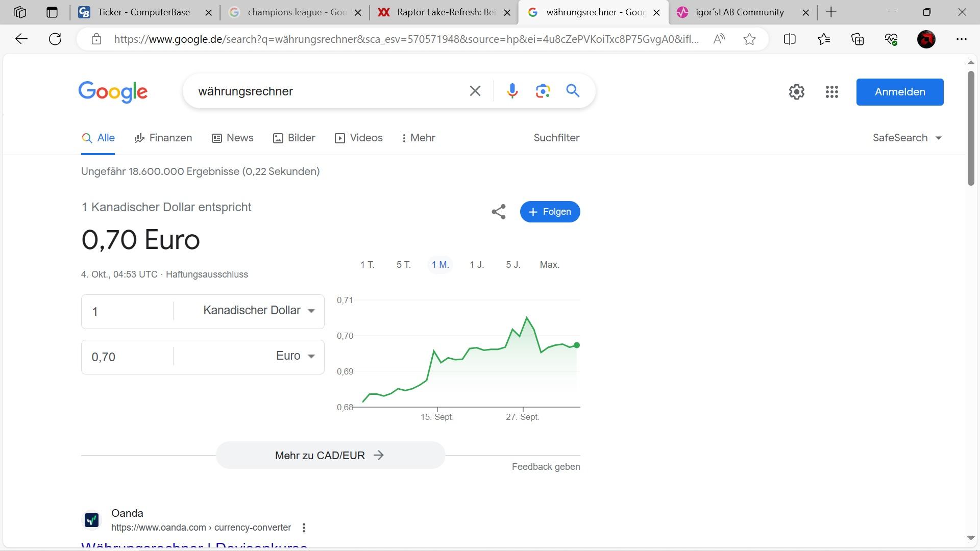Switch to Finanzen search tab

point(163,138)
